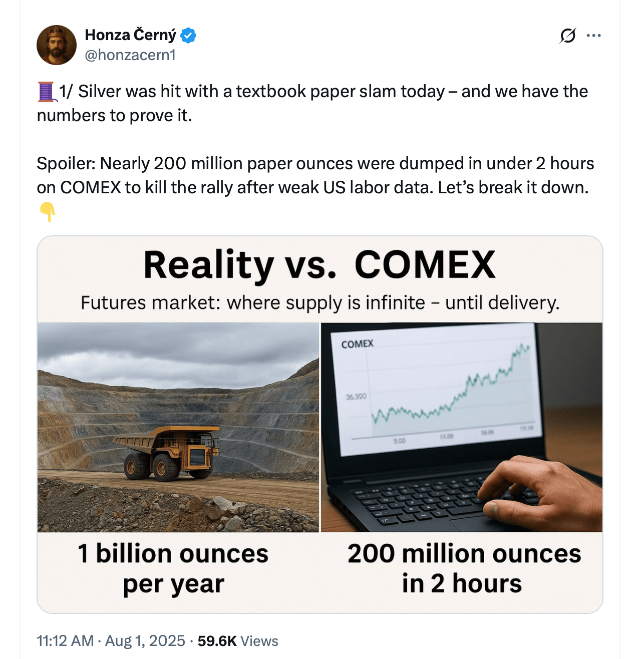View the 59.6K Views count
This screenshot has width=644, height=659.
click(238, 641)
